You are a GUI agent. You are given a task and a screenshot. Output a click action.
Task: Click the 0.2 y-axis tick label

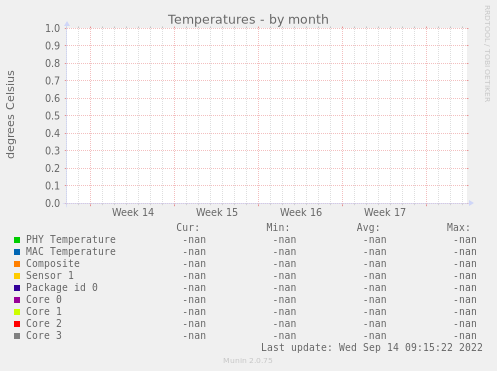click(53, 168)
